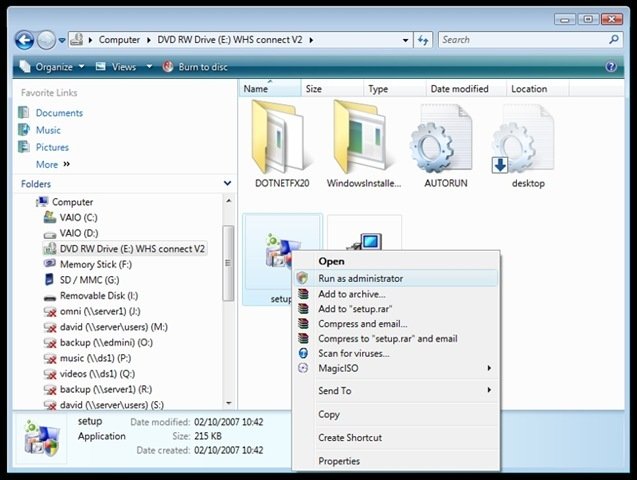Choose Scan for viruses...
Screen dimensions: 637x480
pos(396,353)
